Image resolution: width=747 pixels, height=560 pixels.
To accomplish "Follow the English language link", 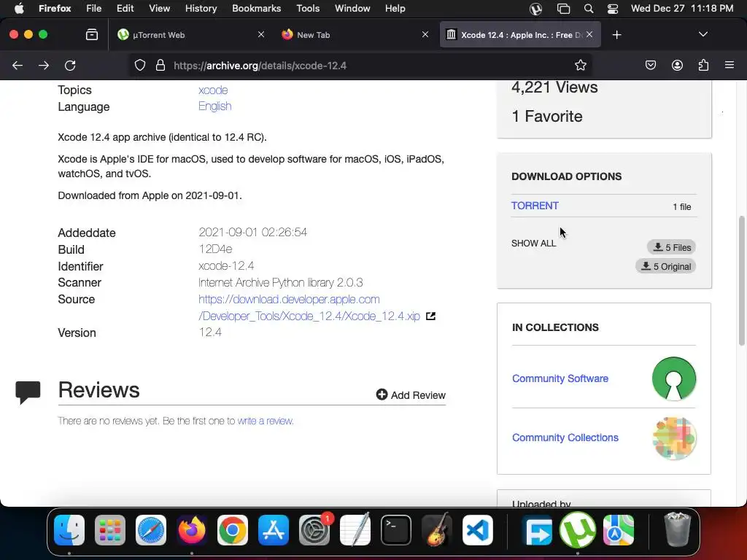I will (x=215, y=106).
